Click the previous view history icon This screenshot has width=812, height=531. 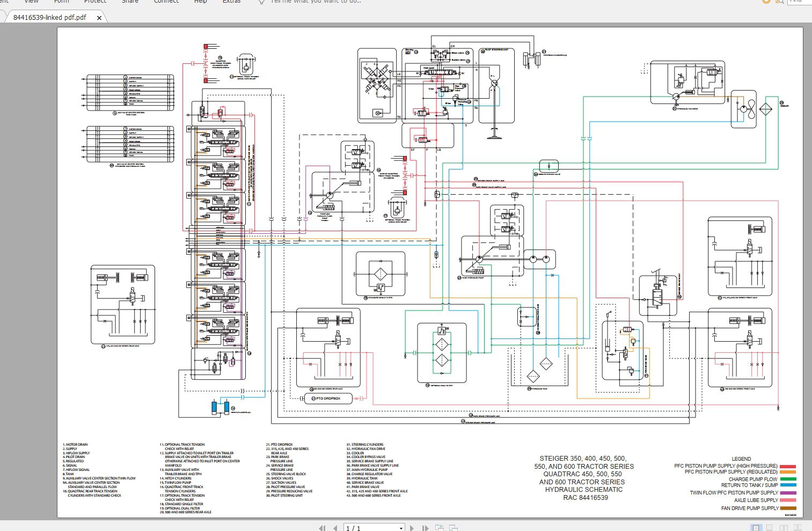coord(440,528)
